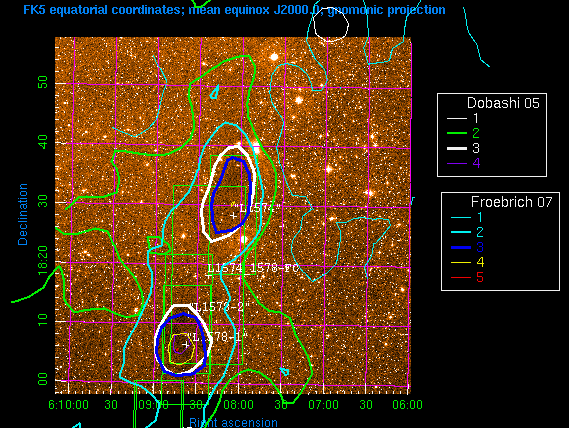Click the L1574_1578-FC field label
Screen dimensions: 569x428
coord(253,268)
